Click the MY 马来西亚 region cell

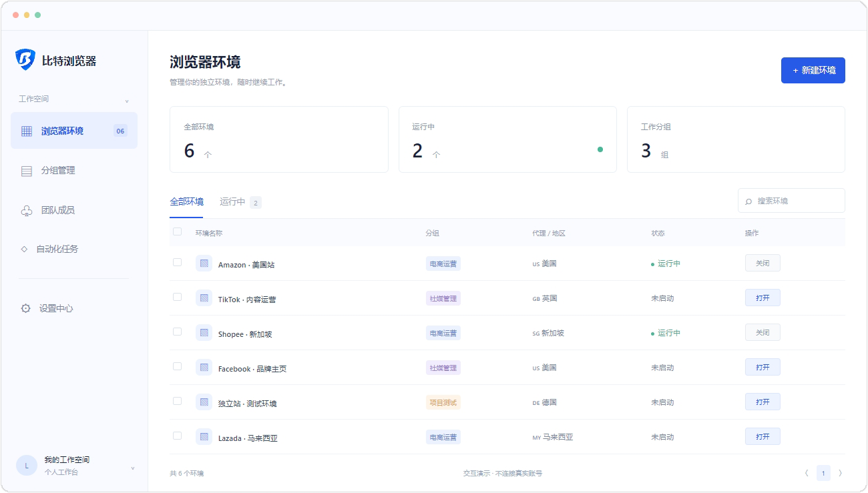click(553, 437)
